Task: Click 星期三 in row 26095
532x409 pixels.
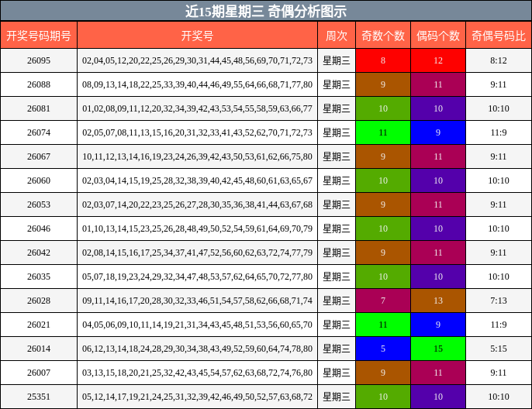Action: [x=337, y=60]
